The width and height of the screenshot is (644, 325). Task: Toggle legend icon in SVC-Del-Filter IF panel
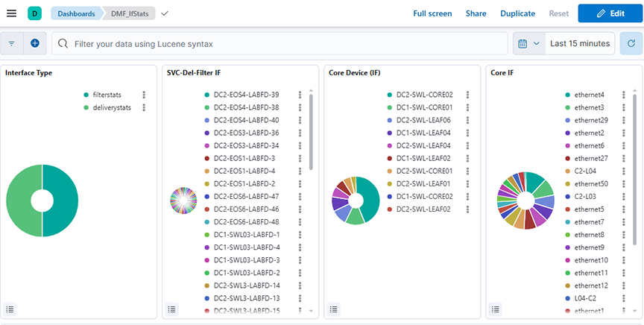coord(172,309)
